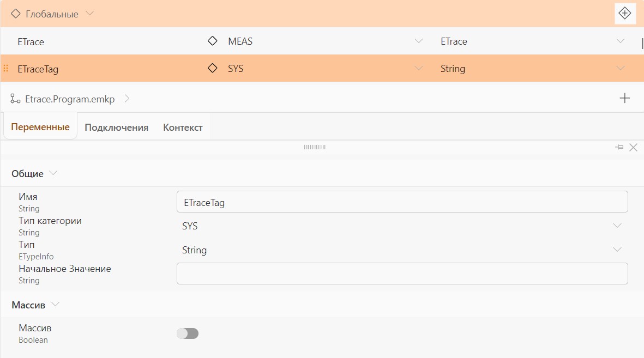
Task: Add item with plus icon in Etrace.Program.emkp row
Action: pyautogui.click(x=625, y=98)
